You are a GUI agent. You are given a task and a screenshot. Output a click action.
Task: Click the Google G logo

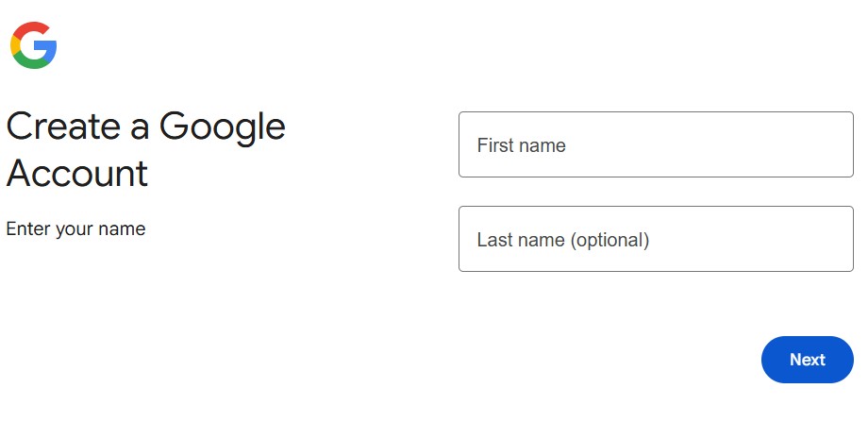point(34,45)
